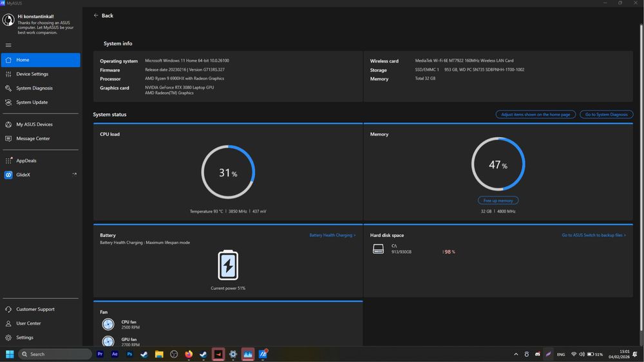
Task: Open GlideX from the sidebar
Action: click(x=23, y=175)
